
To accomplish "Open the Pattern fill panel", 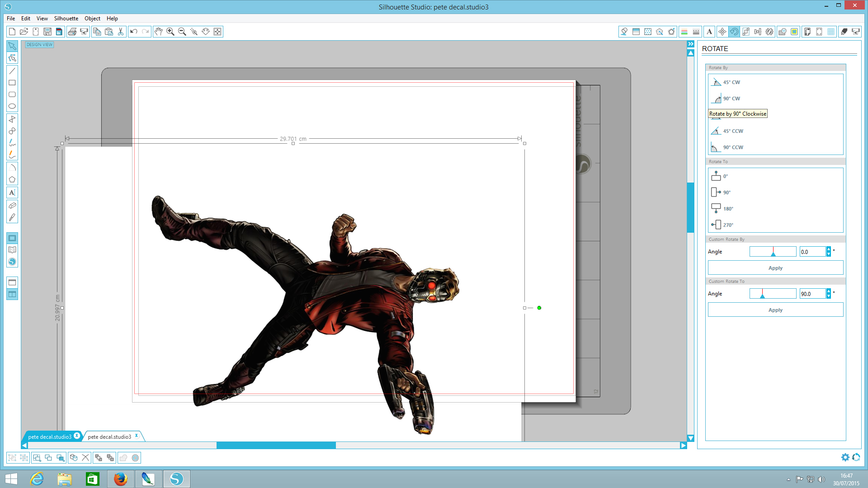I will click(x=648, y=32).
